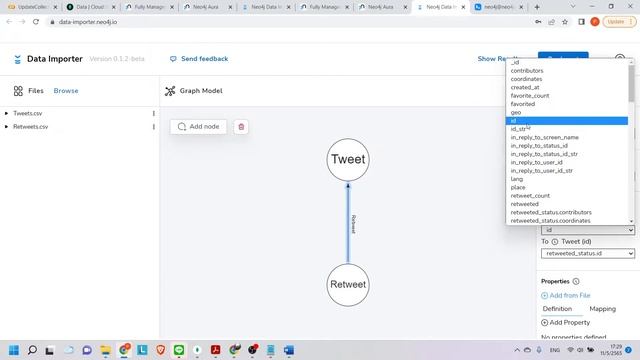
Task: Open the retweeted_status.id dropdown
Action: (588, 253)
